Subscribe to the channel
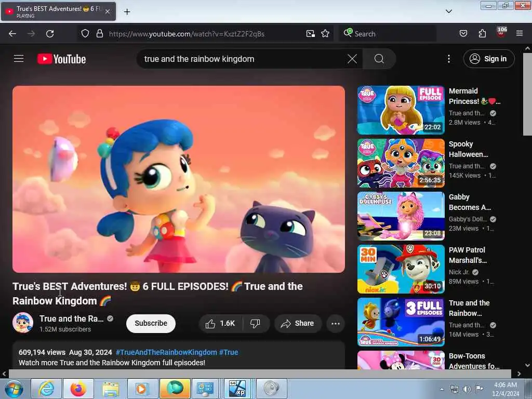The height and width of the screenshot is (399, 532). pyautogui.click(x=151, y=323)
